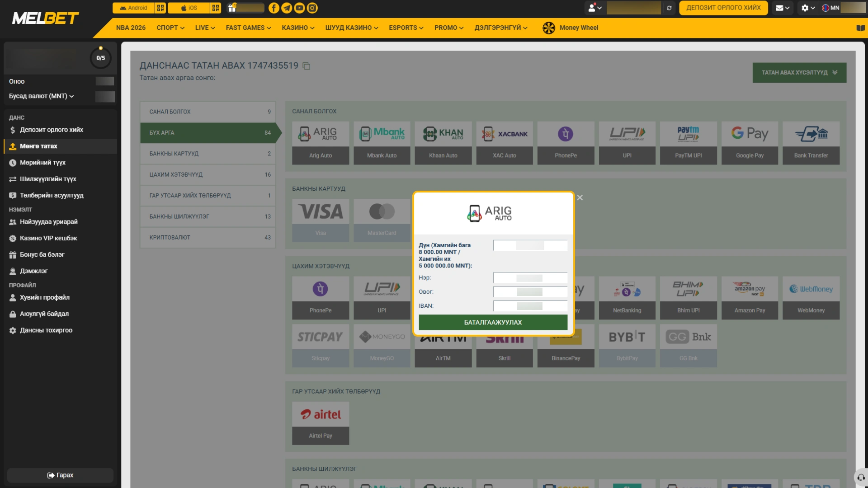The image size is (868, 488).
Task: Select the Airtel Pay method
Action: (321, 423)
